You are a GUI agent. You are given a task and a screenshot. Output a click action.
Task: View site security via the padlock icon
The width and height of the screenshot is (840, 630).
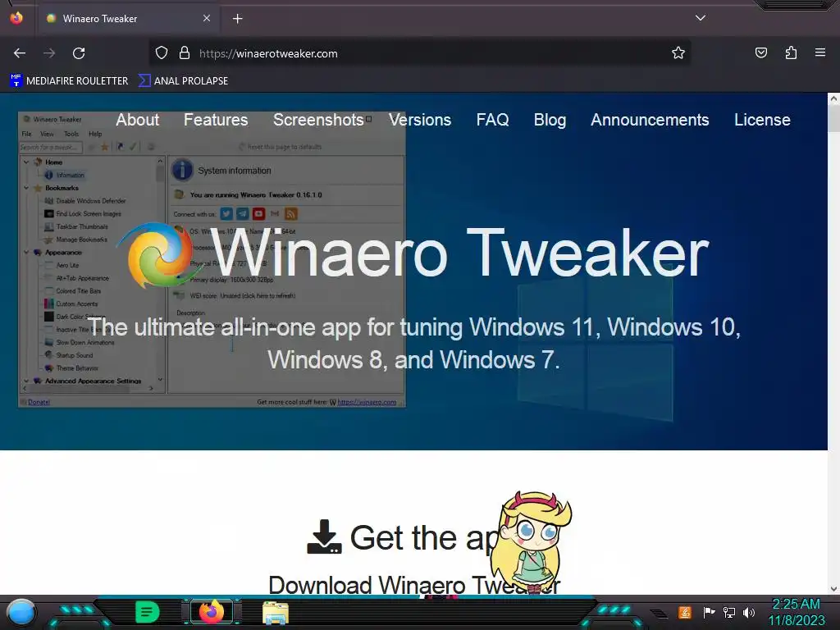(185, 53)
